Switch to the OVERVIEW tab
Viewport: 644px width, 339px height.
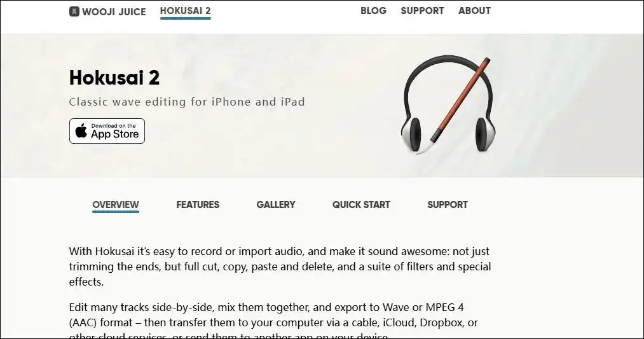tap(116, 205)
